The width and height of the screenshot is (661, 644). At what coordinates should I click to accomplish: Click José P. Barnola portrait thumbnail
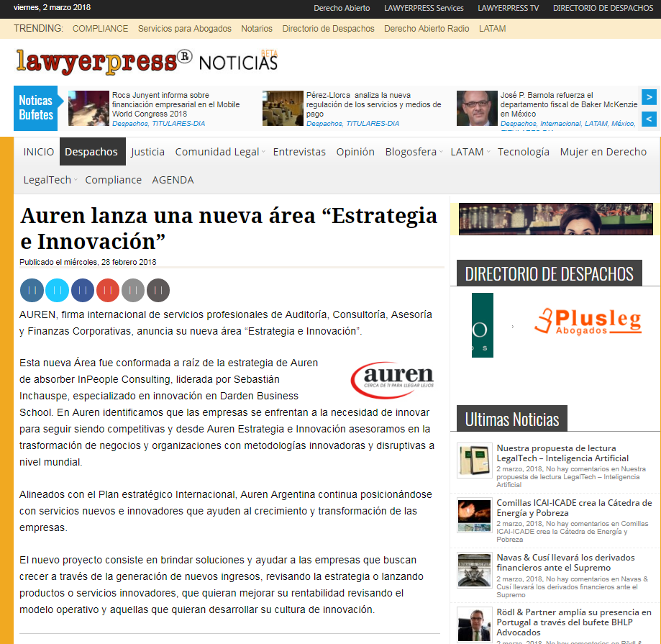point(477,108)
